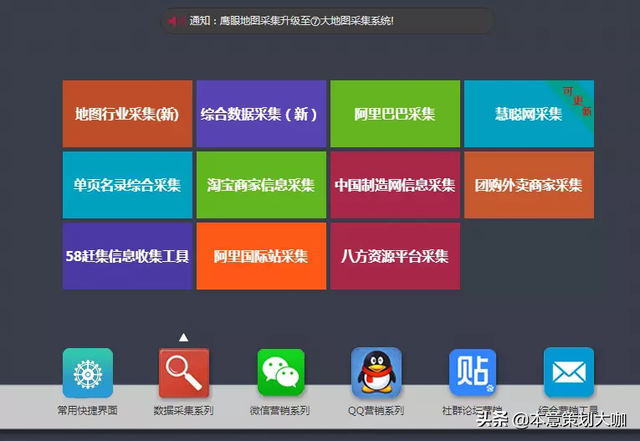This screenshot has width=640, height=441.
Task: Open the 微信营销系列 WeChat icon
Action: coord(281,372)
